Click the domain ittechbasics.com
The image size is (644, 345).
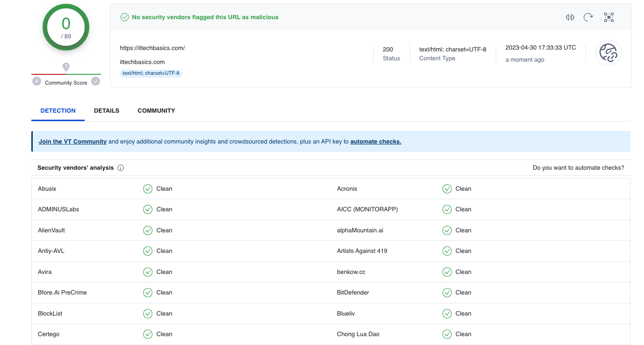point(142,62)
